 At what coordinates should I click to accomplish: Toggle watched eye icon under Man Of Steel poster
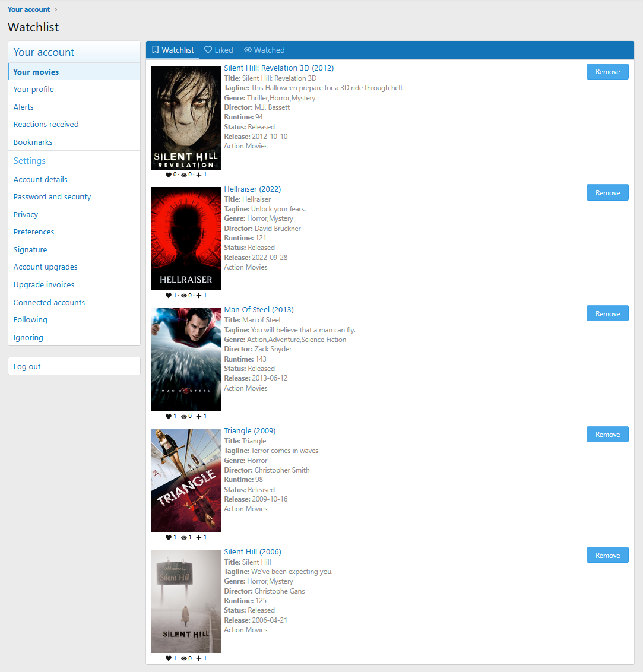pos(184,417)
